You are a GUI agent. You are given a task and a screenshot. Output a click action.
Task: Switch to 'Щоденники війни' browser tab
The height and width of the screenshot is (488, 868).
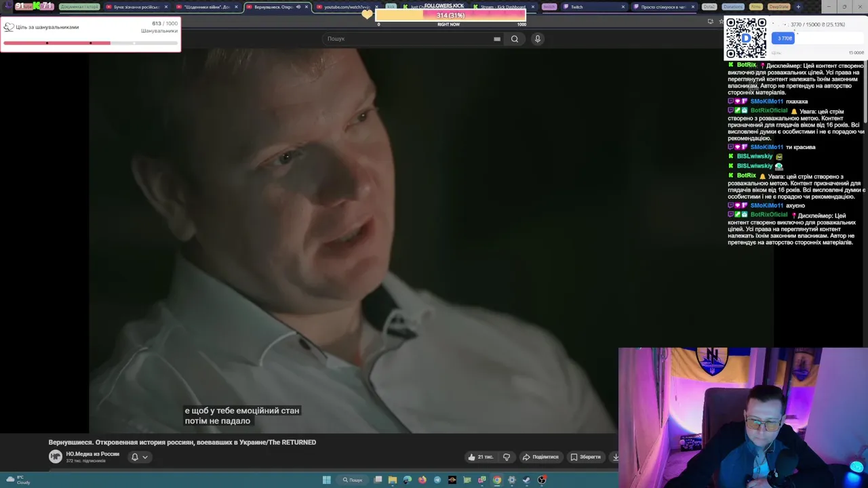pos(206,7)
